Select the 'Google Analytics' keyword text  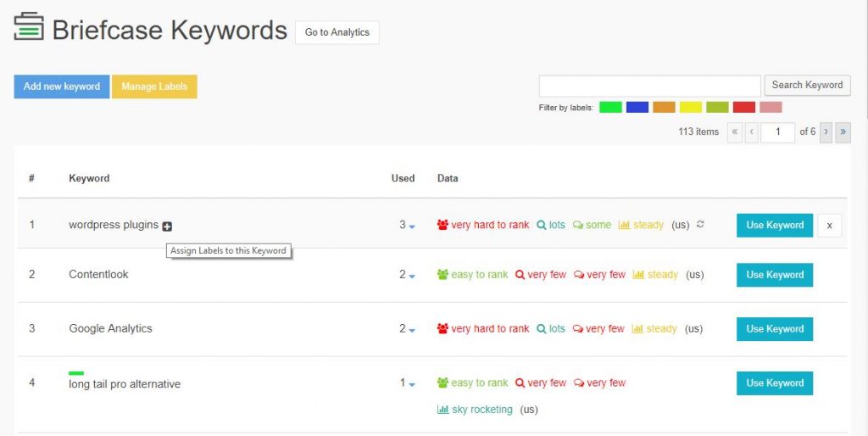click(111, 328)
